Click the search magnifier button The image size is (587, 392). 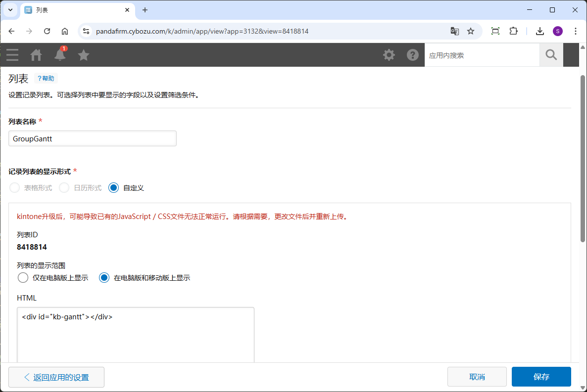click(551, 55)
